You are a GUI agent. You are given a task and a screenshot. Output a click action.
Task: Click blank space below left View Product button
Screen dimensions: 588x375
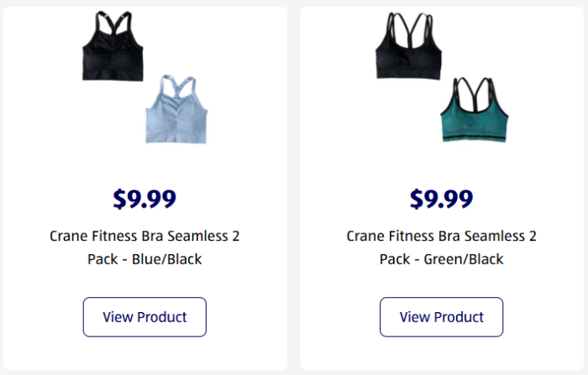click(144, 352)
